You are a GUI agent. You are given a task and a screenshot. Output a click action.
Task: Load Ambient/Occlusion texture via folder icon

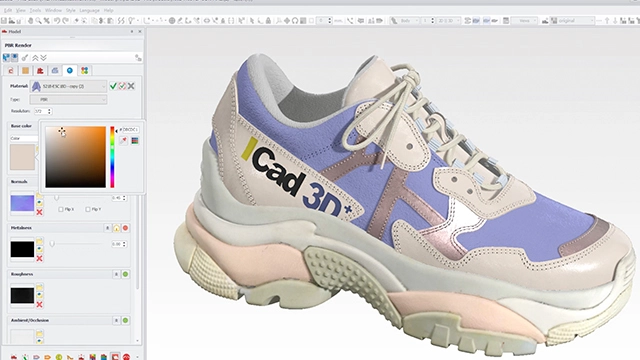click(40, 334)
